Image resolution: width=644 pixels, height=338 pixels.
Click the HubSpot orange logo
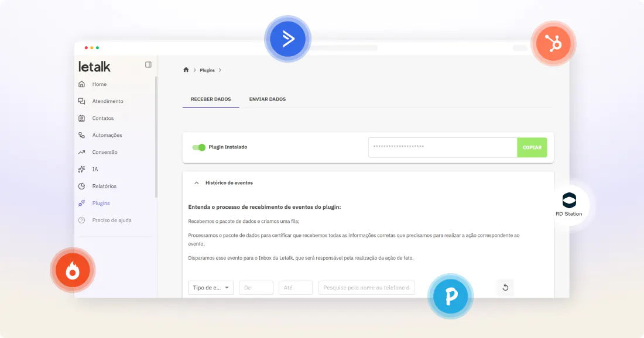pos(553,43)
